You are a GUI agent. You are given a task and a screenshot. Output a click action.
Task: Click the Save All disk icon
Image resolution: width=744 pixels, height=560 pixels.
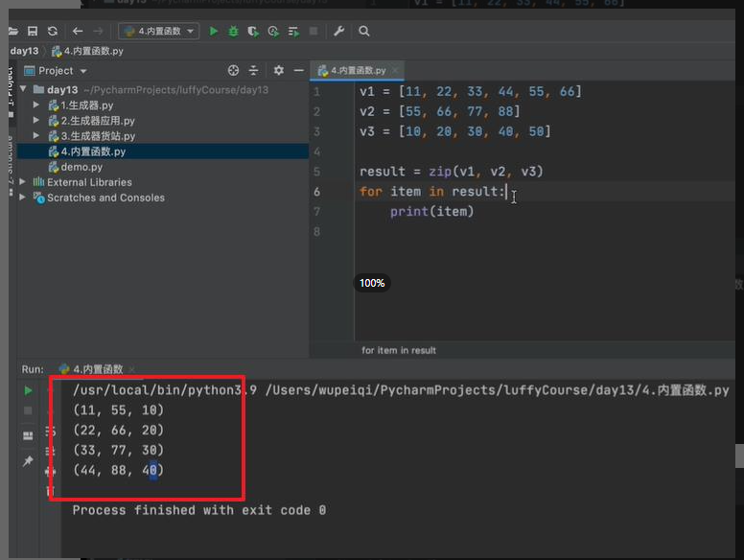[x=33, y=32]
